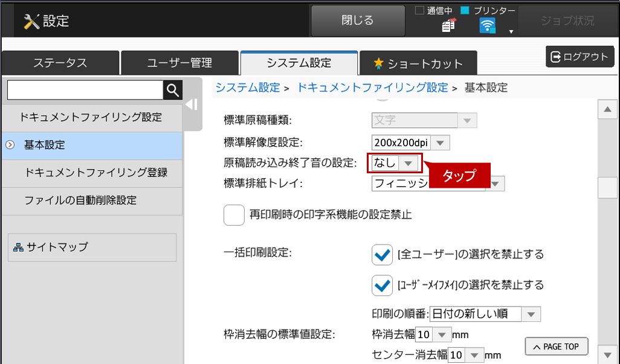
Task: Open ジョブ状況 job status
Action: point(567,21)
